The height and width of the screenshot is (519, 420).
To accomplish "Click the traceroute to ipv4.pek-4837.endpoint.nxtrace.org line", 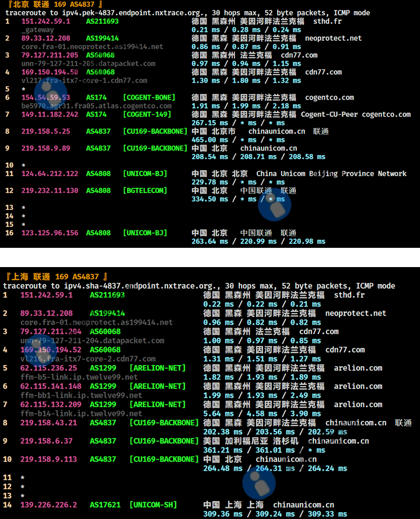I will pyautogui.click(x=187, y=13).
